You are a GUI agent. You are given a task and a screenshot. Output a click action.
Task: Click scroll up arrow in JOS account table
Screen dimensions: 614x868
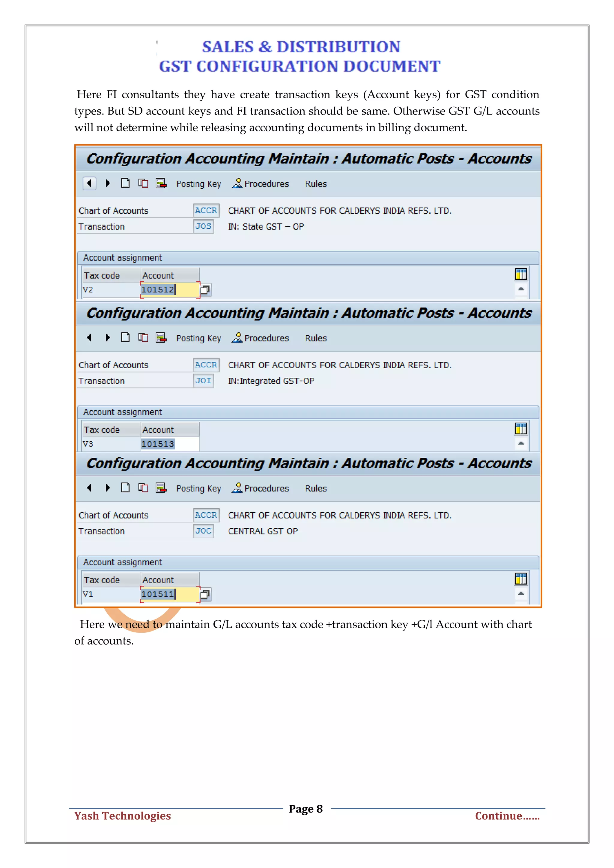(521, 289)
